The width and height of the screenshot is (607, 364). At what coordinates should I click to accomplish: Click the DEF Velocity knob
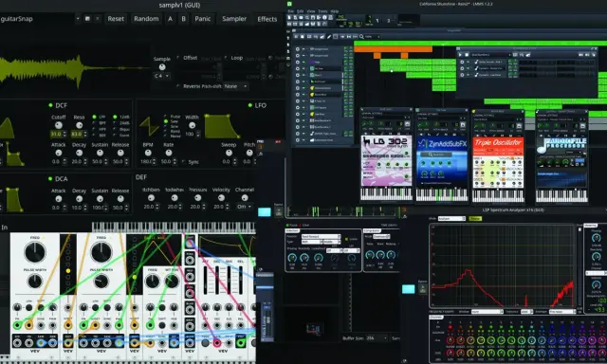(x=221, y=198)
